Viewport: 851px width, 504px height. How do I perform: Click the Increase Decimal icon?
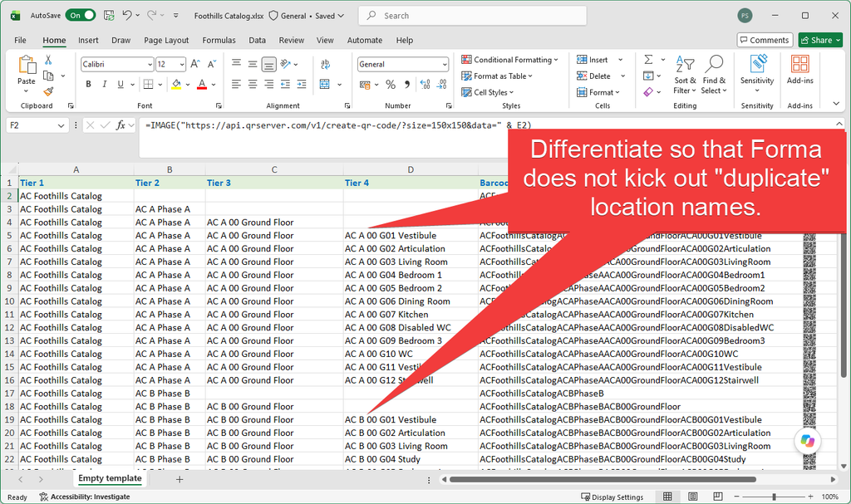click(x=425, y=85)
